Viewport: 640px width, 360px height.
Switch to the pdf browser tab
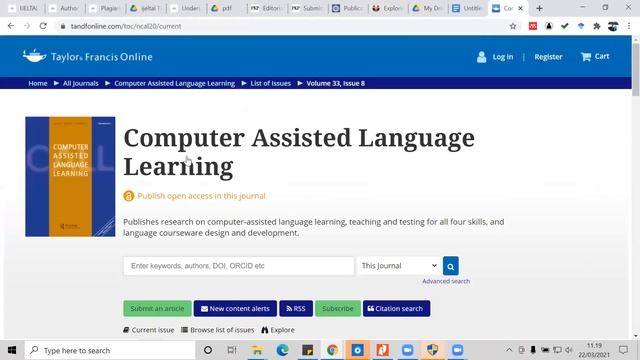227,8
